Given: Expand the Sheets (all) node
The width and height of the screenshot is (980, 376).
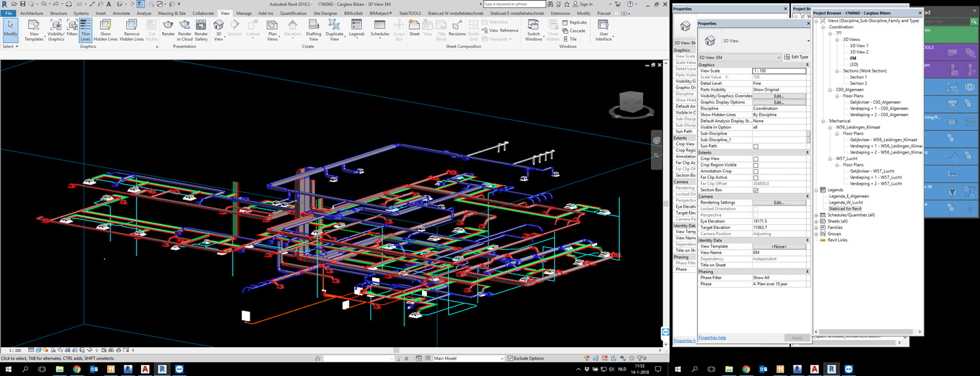Looking at the screenshot, I should [x=816, y=221].
